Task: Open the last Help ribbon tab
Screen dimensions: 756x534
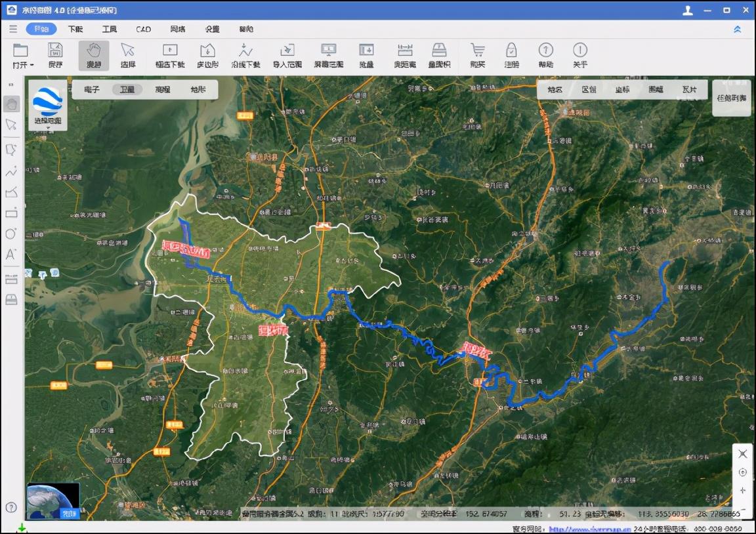Action: (246, 29)
